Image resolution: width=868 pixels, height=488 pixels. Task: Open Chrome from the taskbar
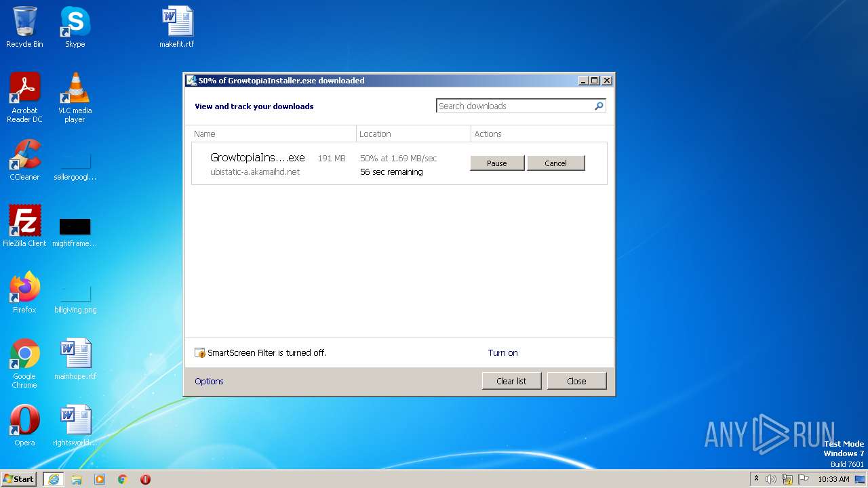coord(123,479)
